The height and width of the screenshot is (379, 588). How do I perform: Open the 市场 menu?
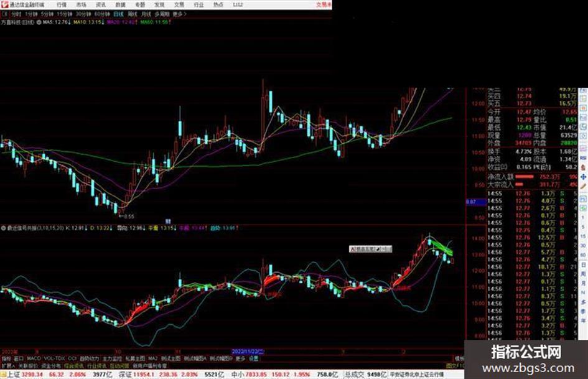click(81, 5)
